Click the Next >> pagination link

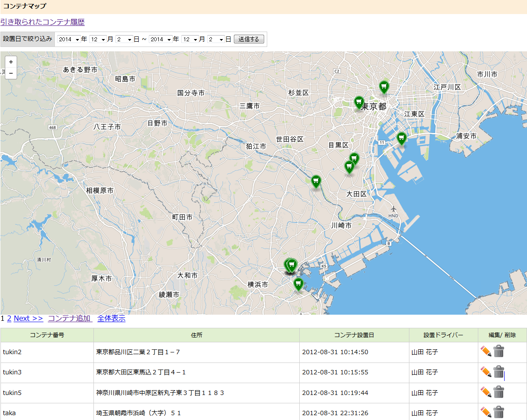click(29, 319)
